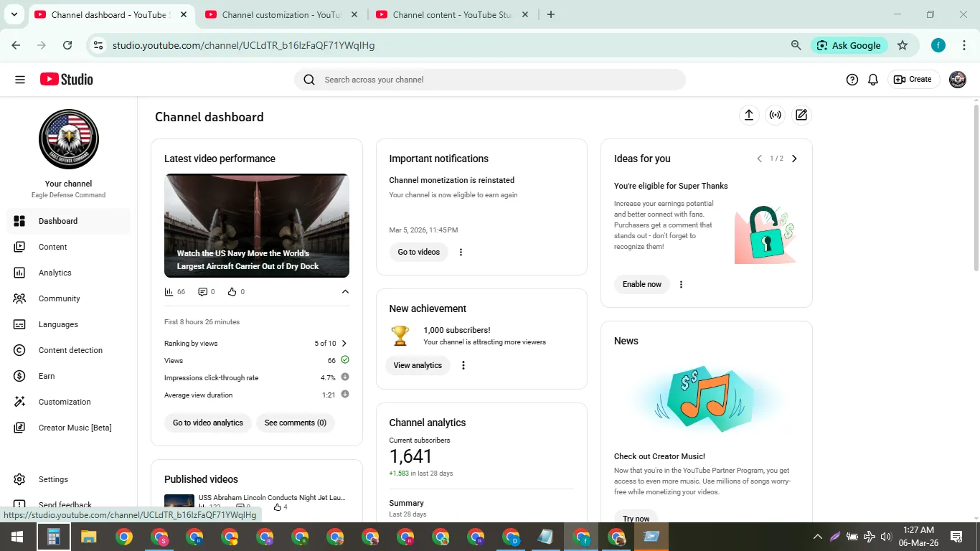The width and height of the screenshot is (980, 551).
Task: Click the zoom magnifier icon in address bar
Action: [x=796, y=45]
